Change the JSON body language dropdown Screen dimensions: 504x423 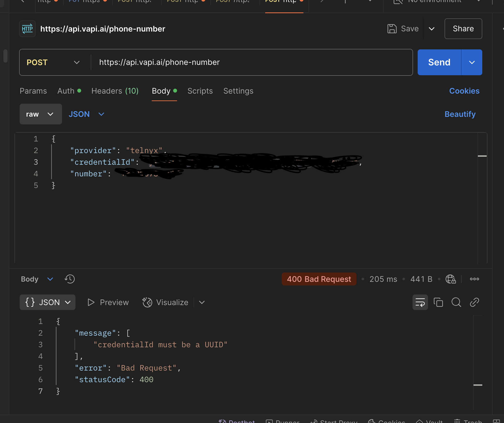86,114
